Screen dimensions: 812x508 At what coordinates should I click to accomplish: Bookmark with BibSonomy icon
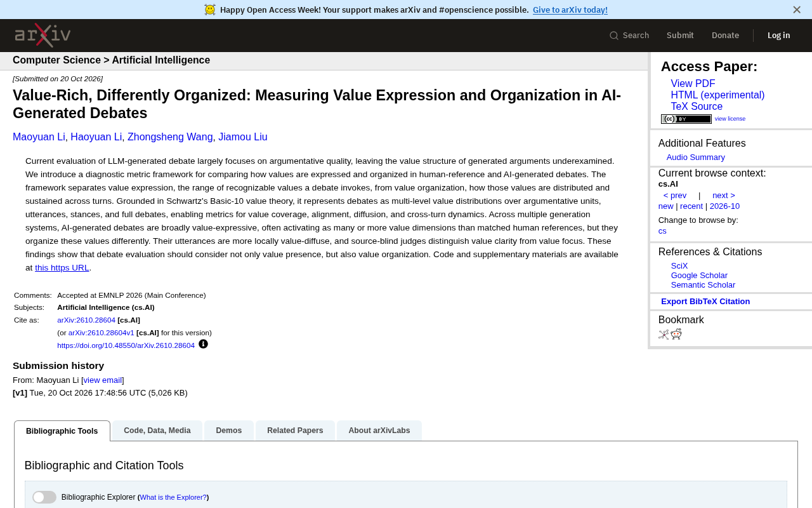pyautogui.click(x=664, y=335)
